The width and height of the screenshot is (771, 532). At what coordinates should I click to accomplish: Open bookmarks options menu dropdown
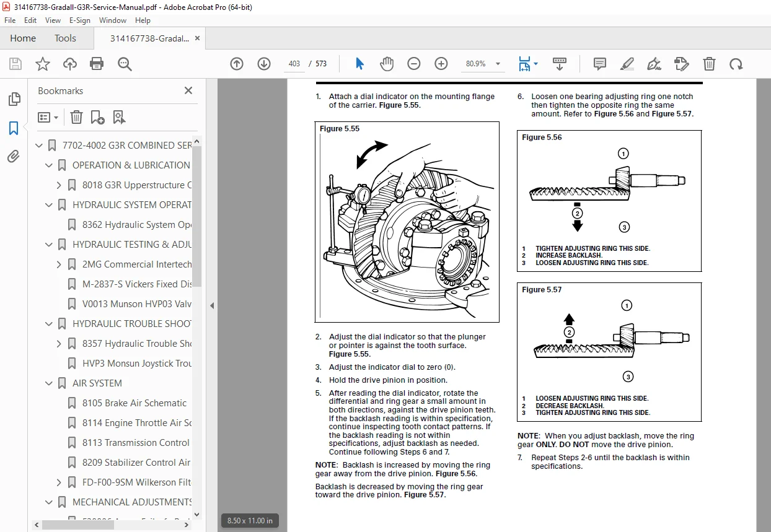click(x=48, y=117)
